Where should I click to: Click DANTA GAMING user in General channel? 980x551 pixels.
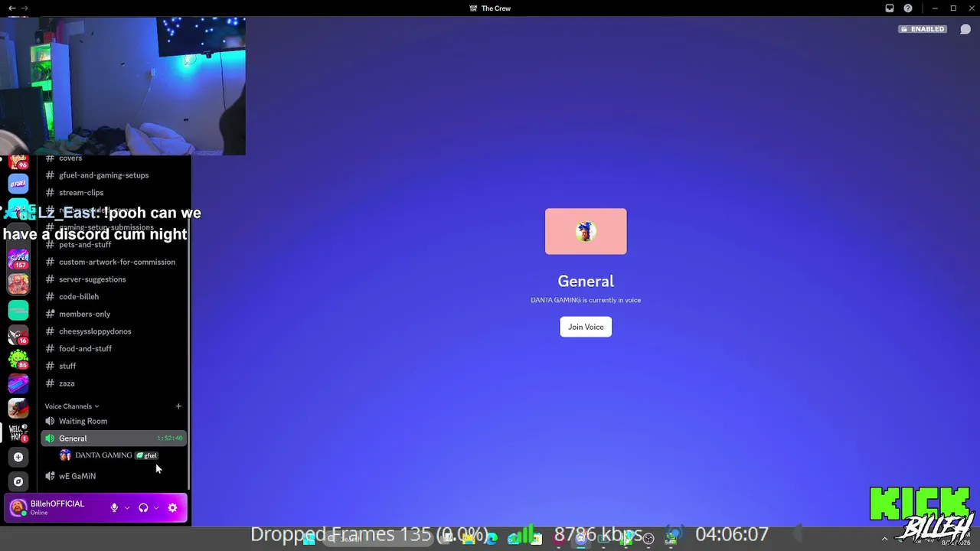[x=103, y=455]
